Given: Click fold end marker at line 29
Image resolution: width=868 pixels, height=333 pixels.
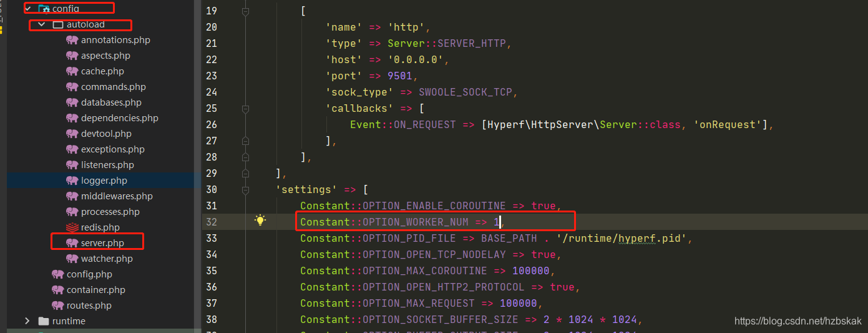Looking at the screenshot, I should point(245,174).
